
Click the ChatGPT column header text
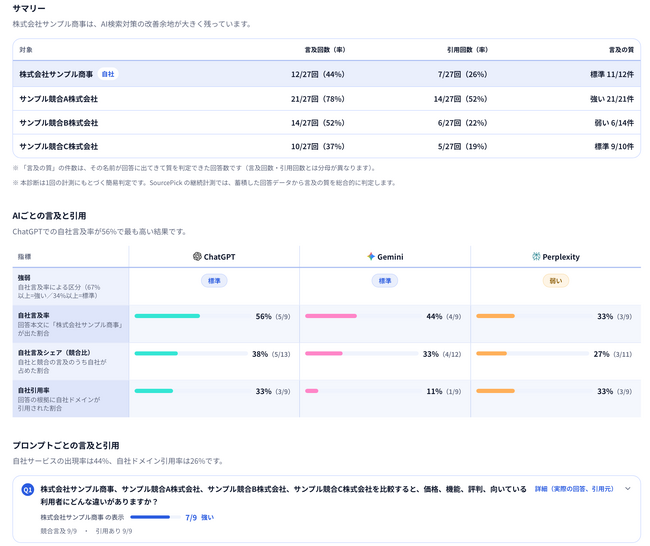(x=219, y=257)
